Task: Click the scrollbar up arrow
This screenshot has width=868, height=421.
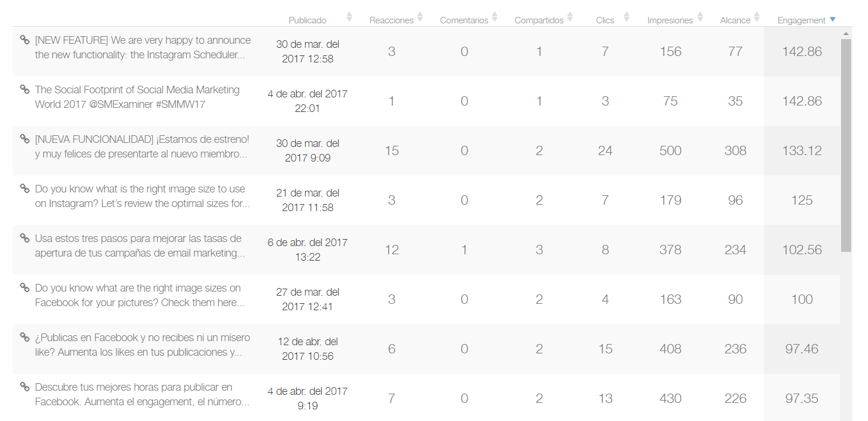Action: click(846, 34)
